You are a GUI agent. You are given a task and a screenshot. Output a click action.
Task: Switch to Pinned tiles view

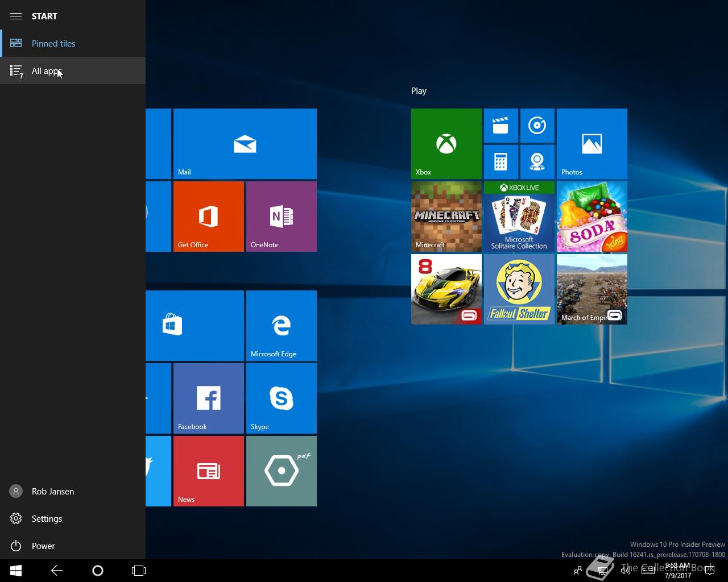[x=73, y=43]
